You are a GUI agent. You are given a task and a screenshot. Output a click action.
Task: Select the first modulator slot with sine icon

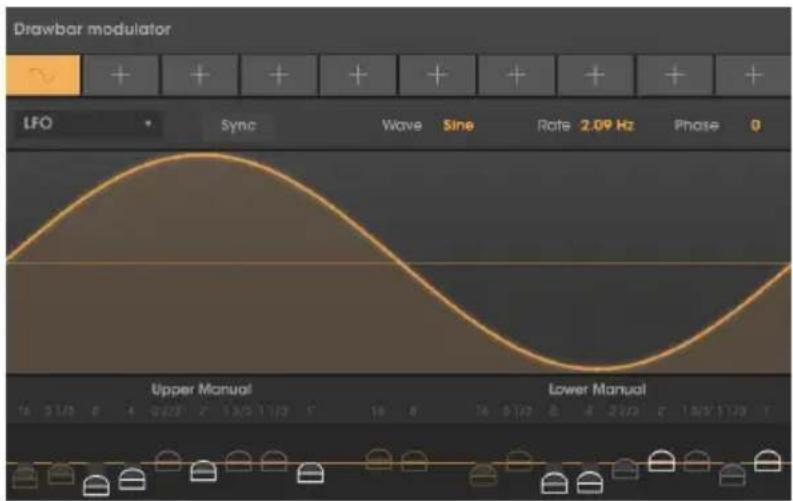tap(43, 75)
